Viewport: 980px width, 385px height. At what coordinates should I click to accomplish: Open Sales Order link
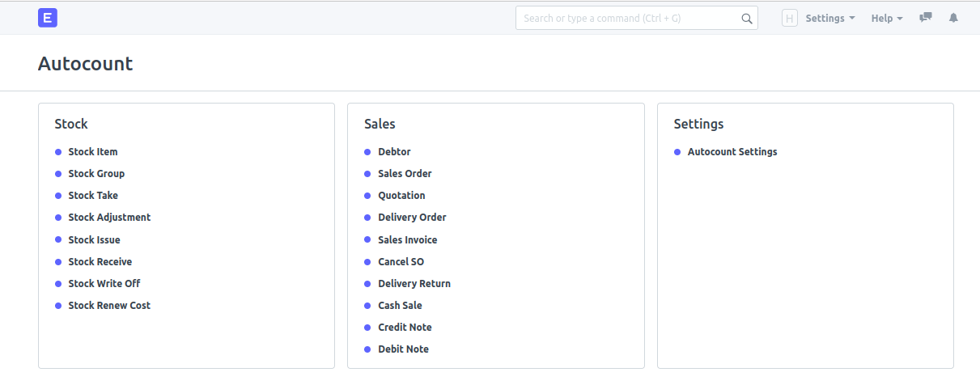point(405,174)
